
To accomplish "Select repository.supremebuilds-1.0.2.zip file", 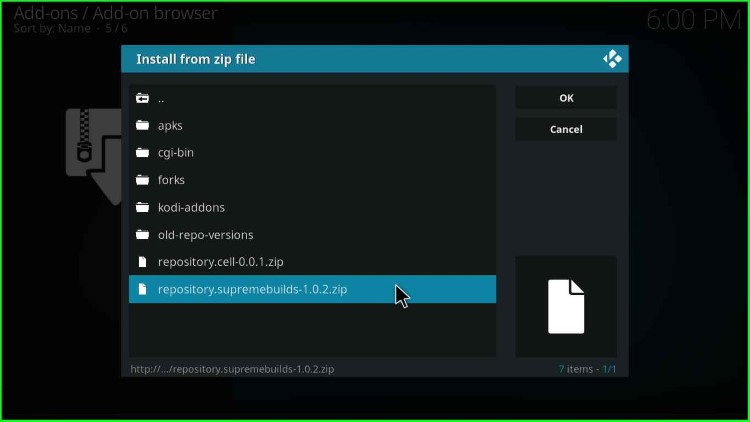I will coord(312,289).
